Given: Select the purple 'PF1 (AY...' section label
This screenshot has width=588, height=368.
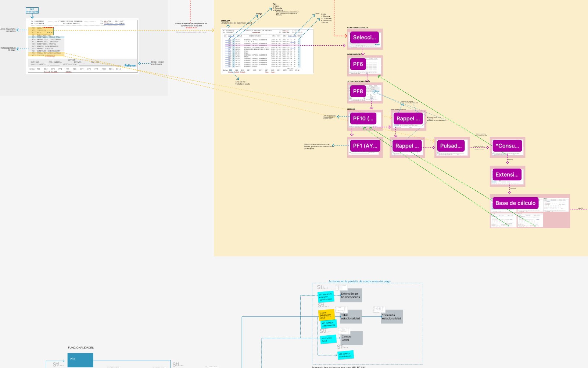Looking at the screenshot, I should click(365, 146).
